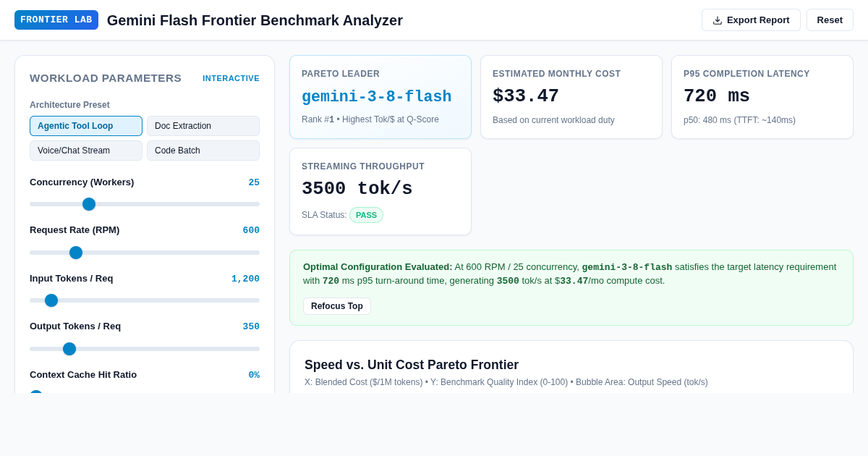Click the Refocus Top button
868x456 pixels.
pos(337,306)
